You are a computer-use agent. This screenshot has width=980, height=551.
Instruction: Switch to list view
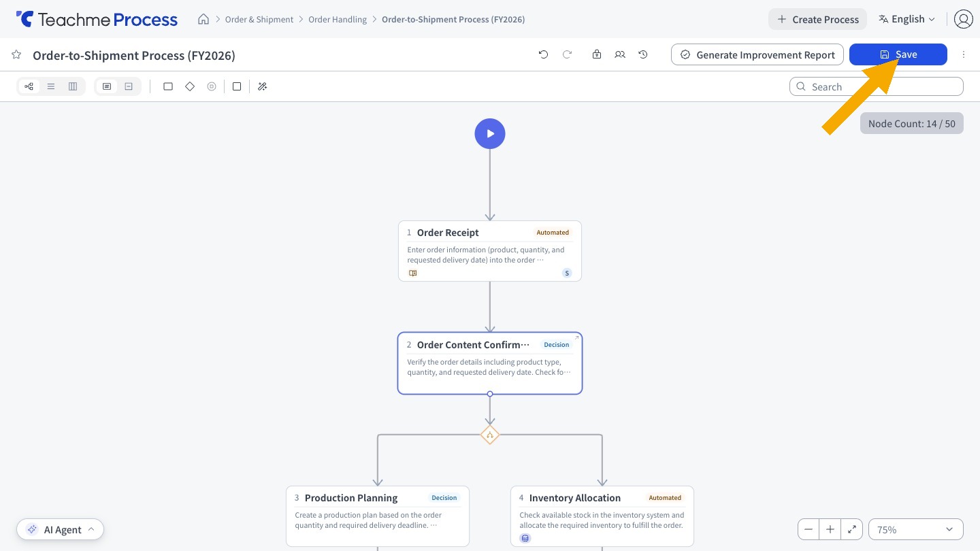click(x=50, y=86)
